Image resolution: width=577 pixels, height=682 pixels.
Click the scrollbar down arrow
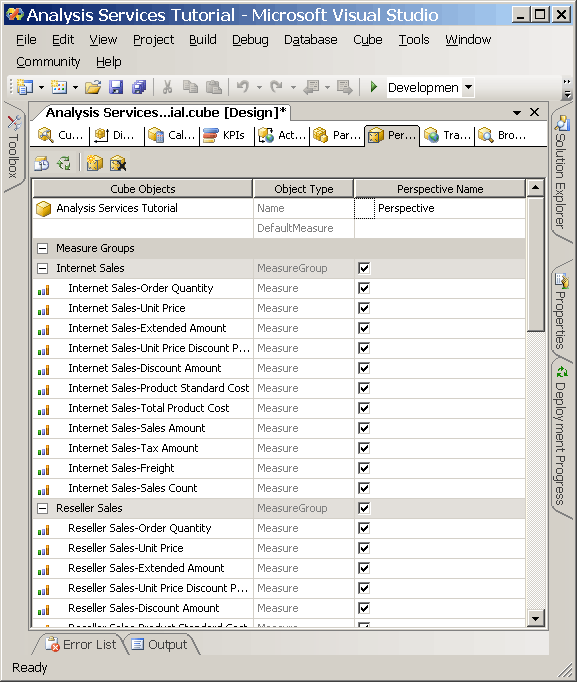pyautogui.click(x=535, y=618)
